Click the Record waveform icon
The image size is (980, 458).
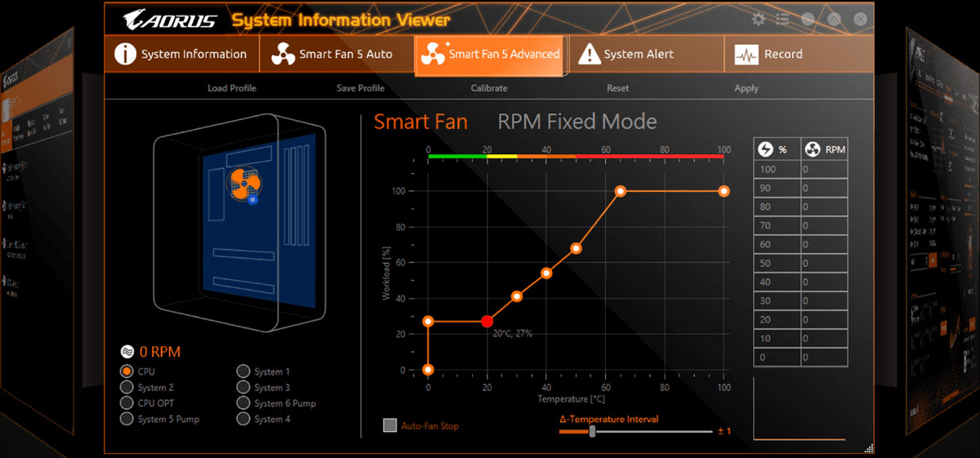point(746,55)
